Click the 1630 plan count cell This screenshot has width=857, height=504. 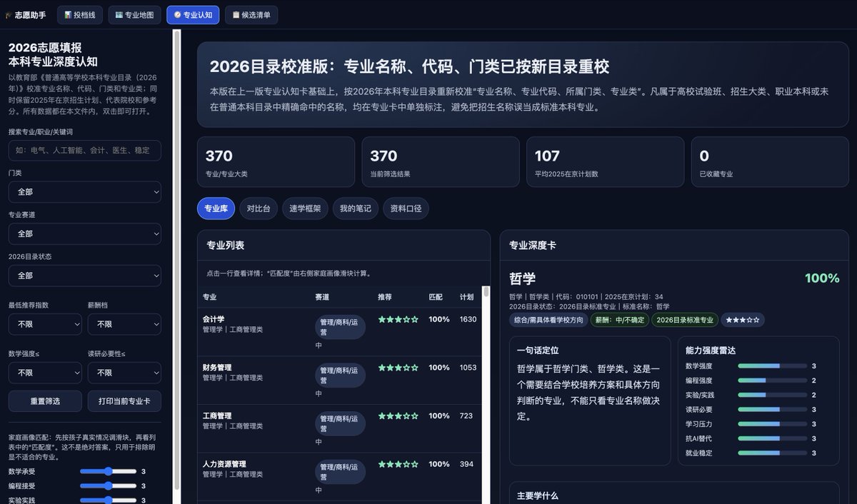click(468, 320)
